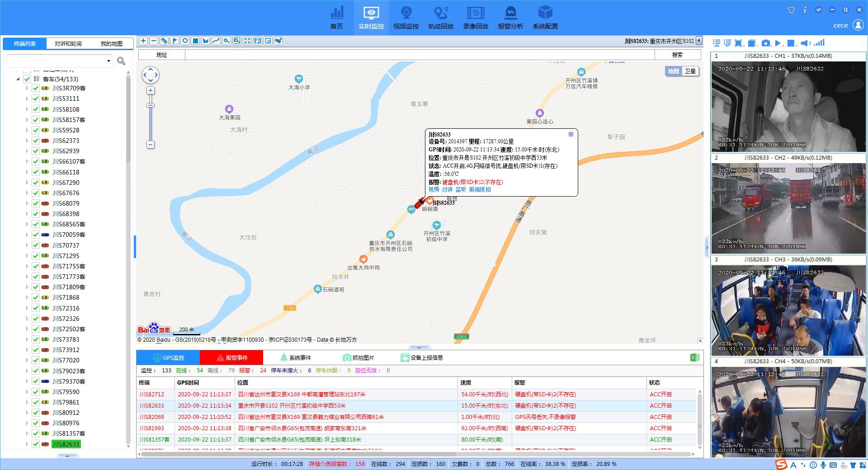Click the magnifier search tool in map toolbar
The height and width of the screenshot is (470, 868).
(226, 41)
